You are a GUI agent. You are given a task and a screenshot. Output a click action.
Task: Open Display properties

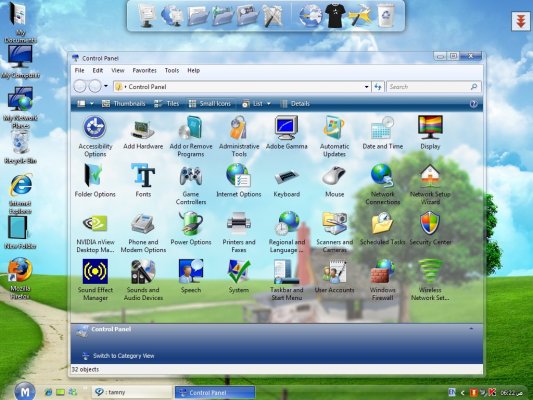pyautogui.click(x=430, y=133)
